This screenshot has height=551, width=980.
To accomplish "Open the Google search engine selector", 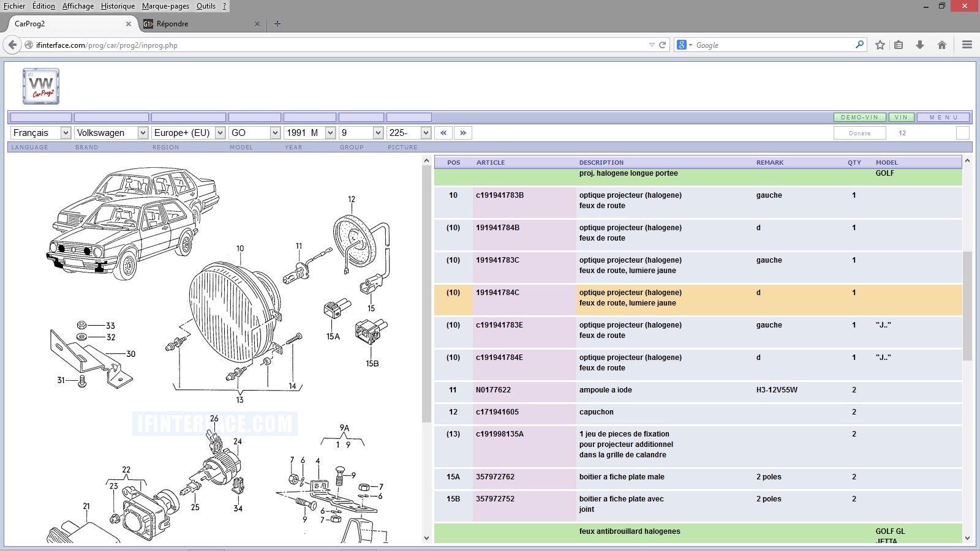I will pos(684,45).
